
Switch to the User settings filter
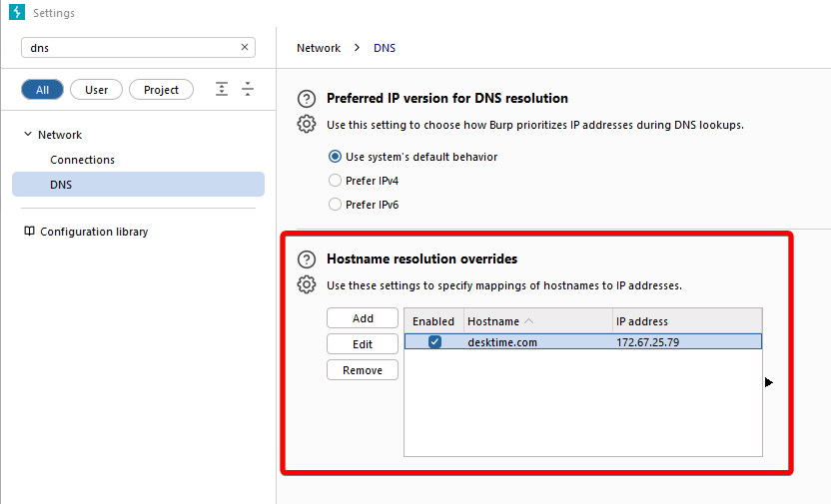coord(96,90)
